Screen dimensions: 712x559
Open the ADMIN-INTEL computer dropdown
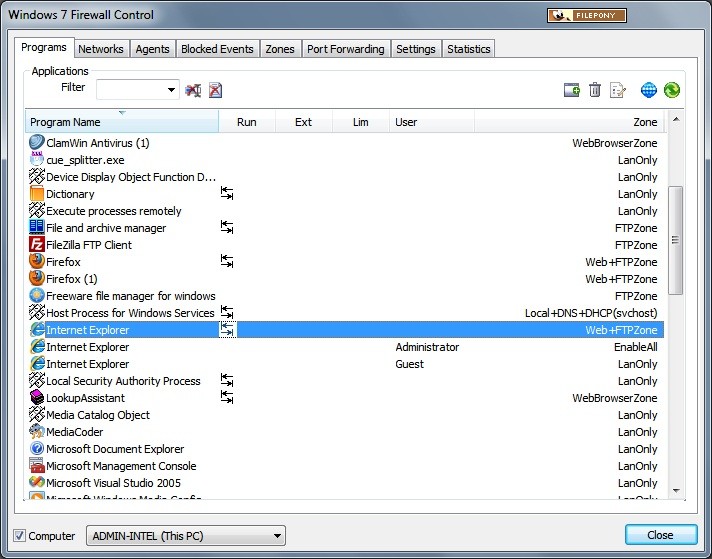[186, 536]
